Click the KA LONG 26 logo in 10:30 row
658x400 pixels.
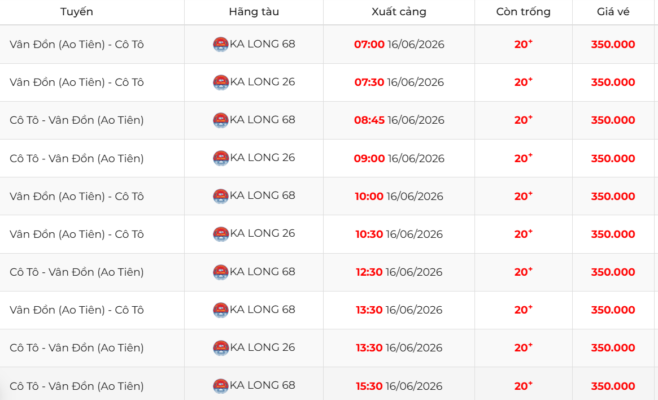point(221,234)
